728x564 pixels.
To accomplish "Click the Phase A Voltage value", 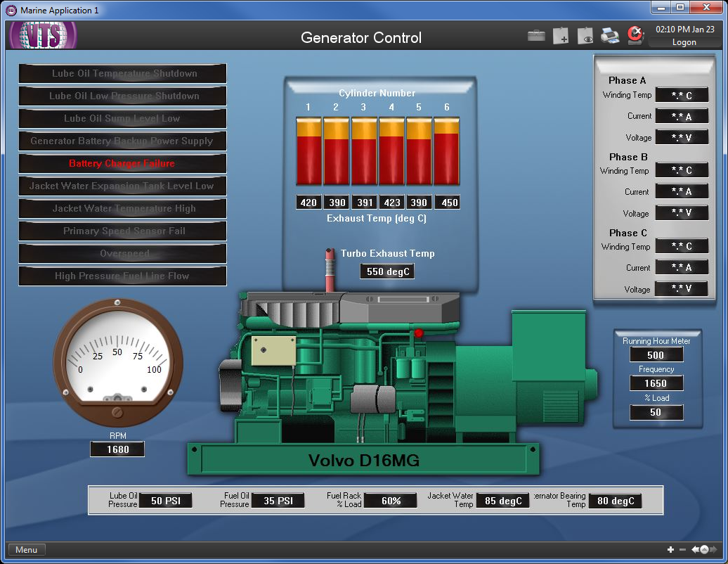I will [682, 138].
